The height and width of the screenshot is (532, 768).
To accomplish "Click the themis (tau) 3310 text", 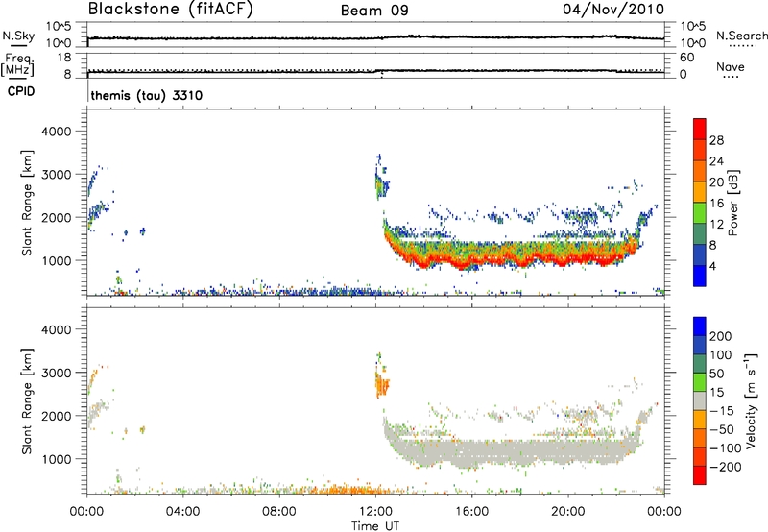I will (147, 95).
